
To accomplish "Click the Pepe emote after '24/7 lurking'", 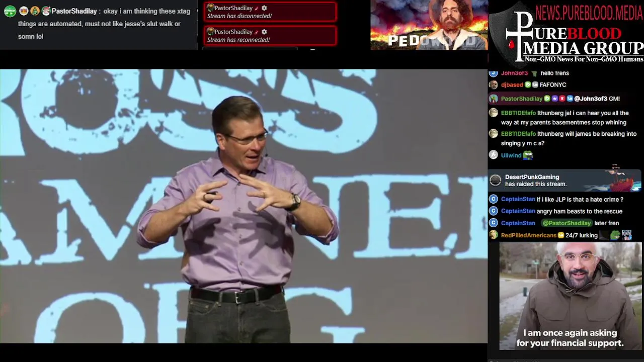I will (615, 235).
